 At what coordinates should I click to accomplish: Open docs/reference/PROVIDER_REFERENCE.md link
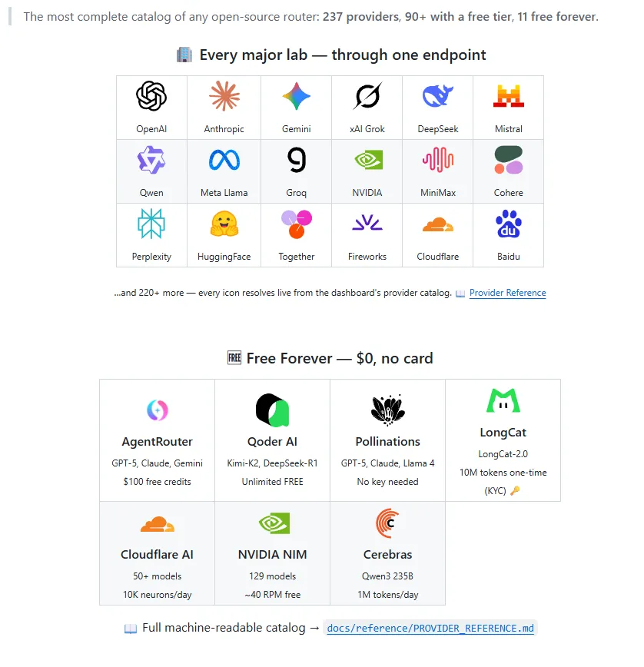pyautogui.click(x=430, y=629)
